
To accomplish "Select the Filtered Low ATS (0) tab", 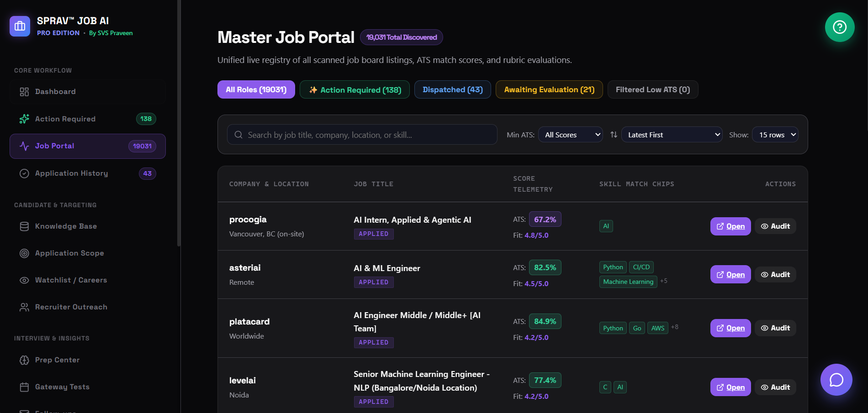I will 653,89.
